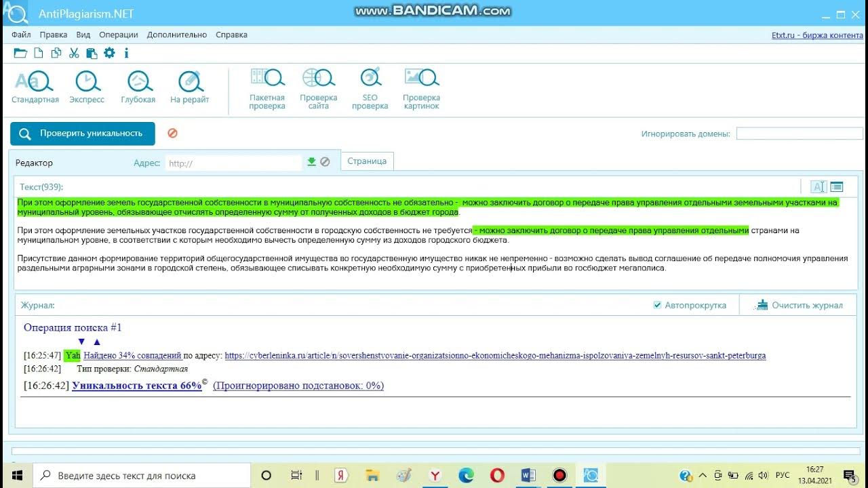Image resolution: width=868 pixels, height=488 pixels.
Task: Open the Дополнительно menu
Action: click(x=177, y=35)
